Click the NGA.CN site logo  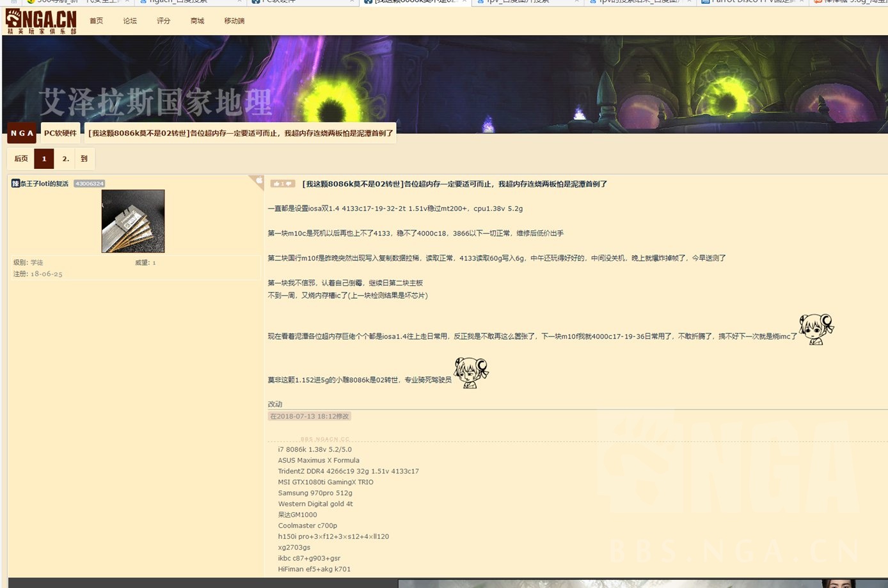point(41,22)
